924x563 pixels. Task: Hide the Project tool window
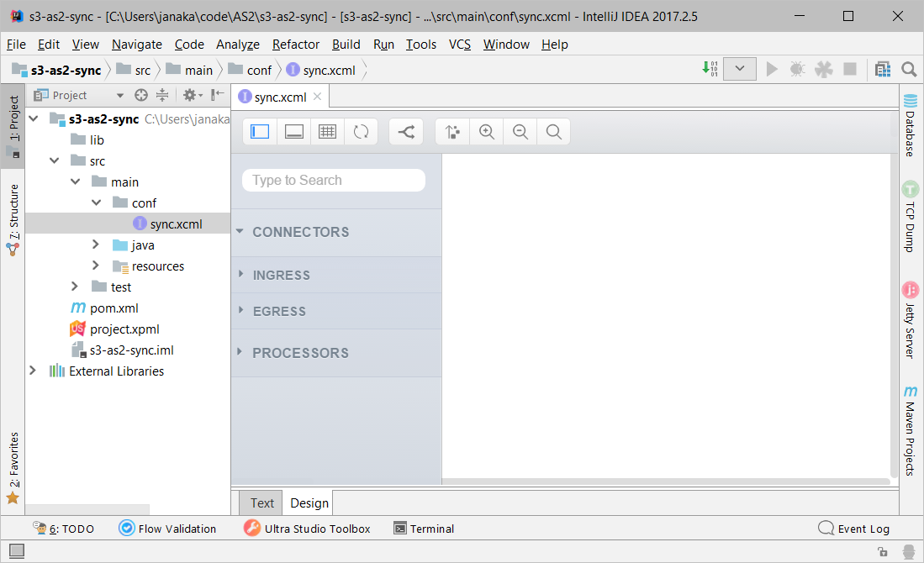pos(218,94)
